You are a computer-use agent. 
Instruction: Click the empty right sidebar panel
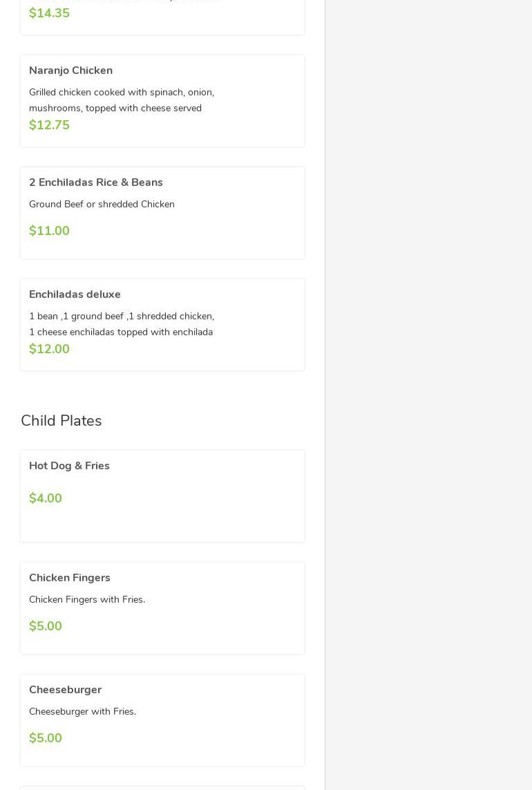pos(428,394)
